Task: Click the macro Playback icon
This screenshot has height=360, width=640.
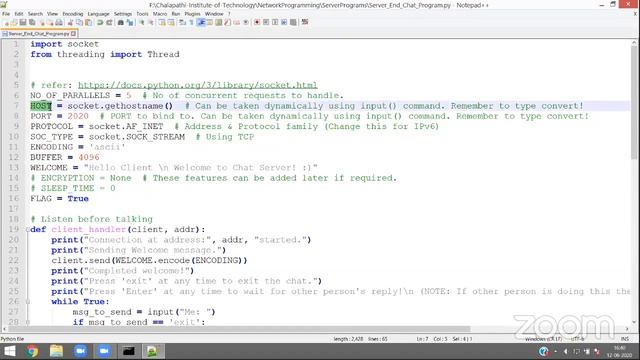Action: click(275, 22)
